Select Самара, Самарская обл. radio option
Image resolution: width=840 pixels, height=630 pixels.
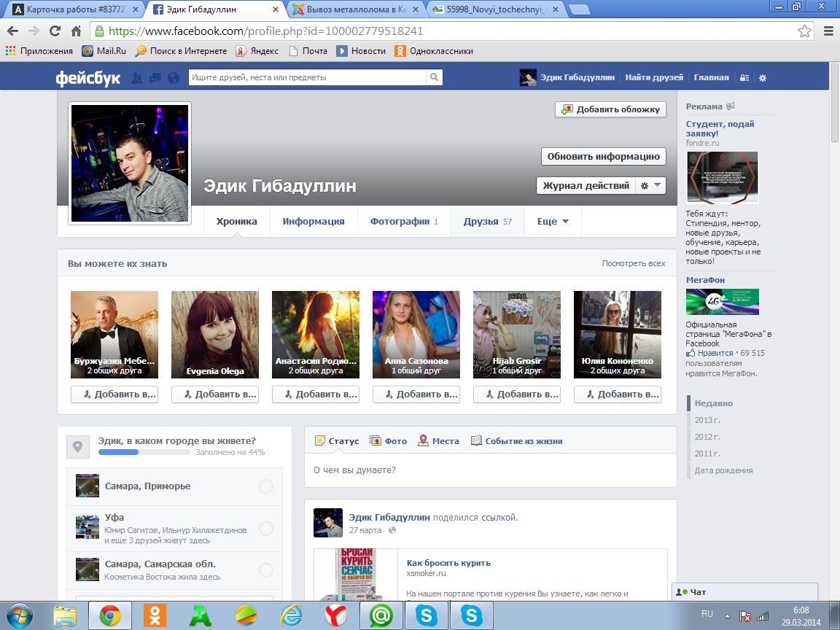(x=265, y=570)
